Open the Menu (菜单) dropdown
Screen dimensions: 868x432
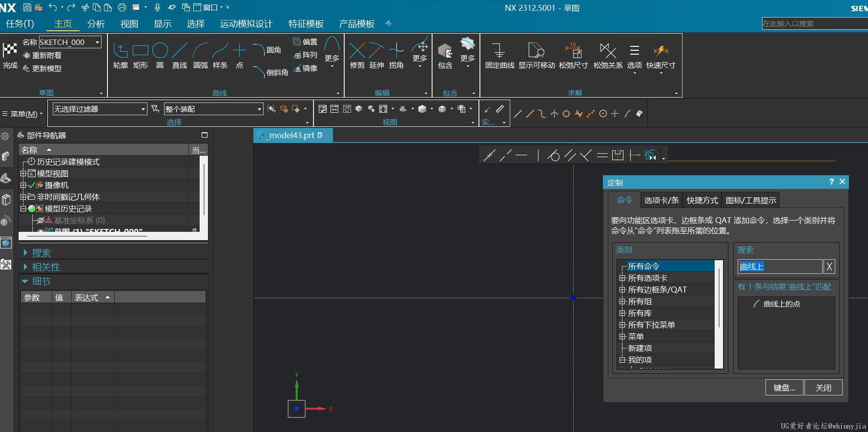pyautogui.click(x=22, y=114)
